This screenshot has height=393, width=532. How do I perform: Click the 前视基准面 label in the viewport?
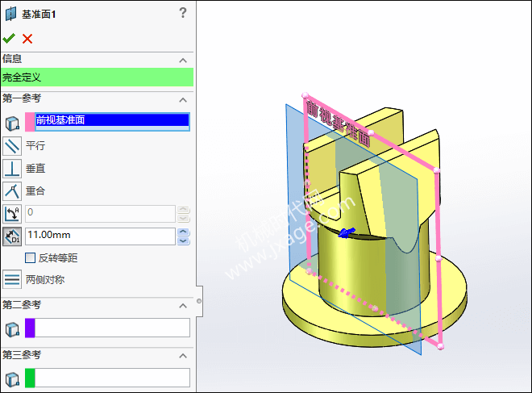(338, 123)
